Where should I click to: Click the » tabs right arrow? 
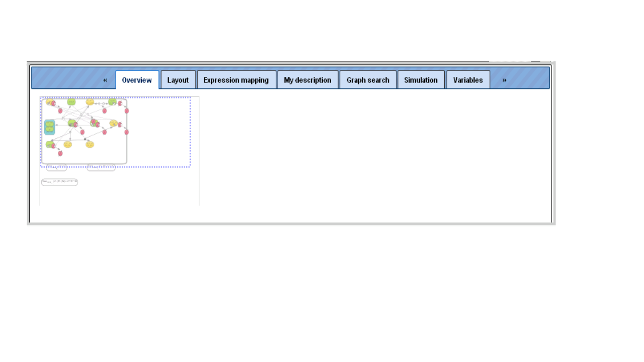pyautogui.click(x=504, y=80)
